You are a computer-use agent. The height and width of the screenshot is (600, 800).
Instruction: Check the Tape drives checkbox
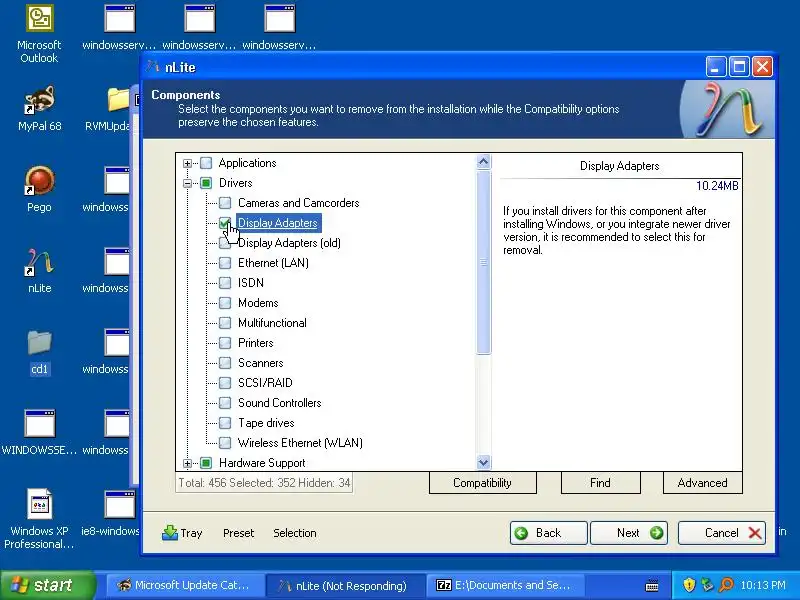click(225, 423)
